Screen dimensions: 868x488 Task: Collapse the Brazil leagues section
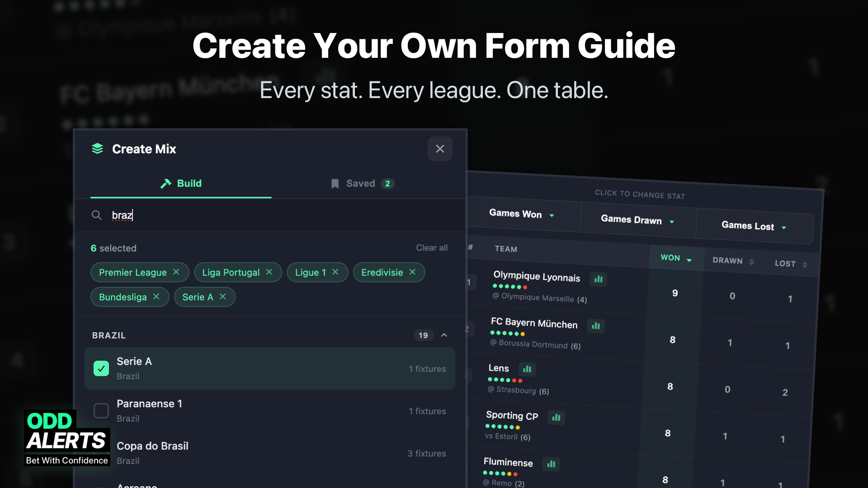click(444, 335)
